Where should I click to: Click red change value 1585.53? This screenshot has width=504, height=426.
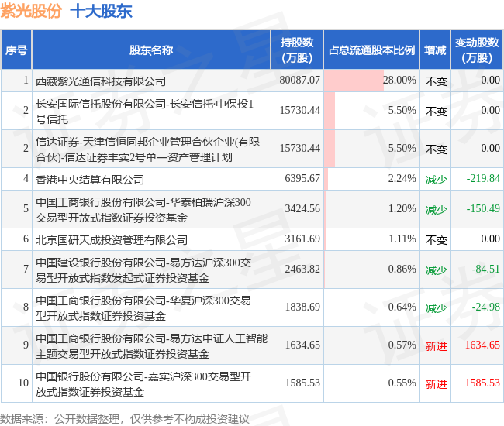click(482, 383)
